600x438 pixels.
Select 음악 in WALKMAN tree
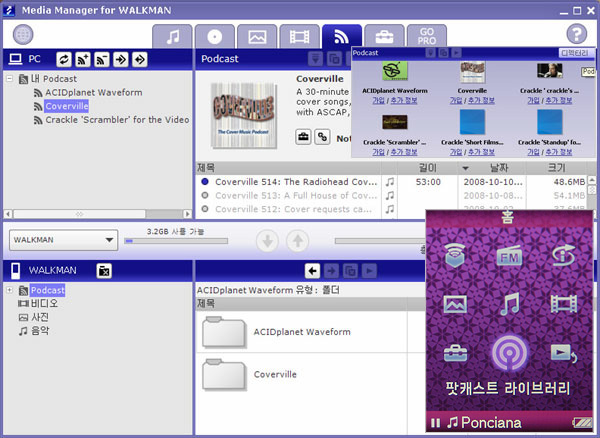[x=40, y=331]
